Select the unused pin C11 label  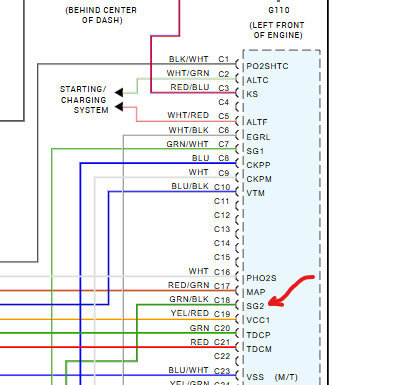pos(222,201)
